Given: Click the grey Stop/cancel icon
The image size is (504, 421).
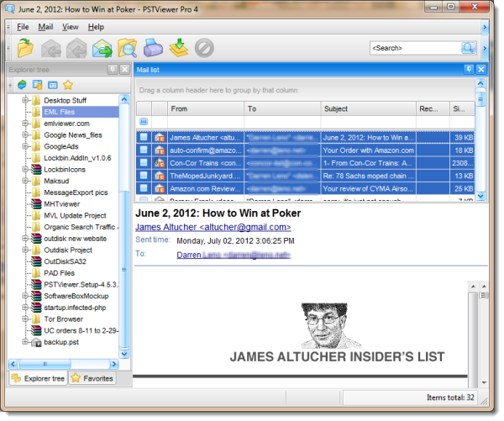Looking at the screenshot, I should [x=204, y=48].
